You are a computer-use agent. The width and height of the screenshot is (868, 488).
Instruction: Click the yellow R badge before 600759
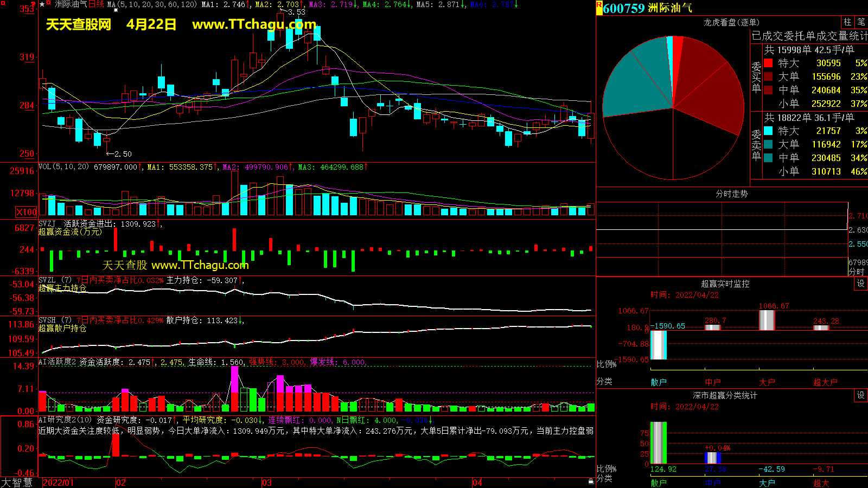[x=599, y=8]
